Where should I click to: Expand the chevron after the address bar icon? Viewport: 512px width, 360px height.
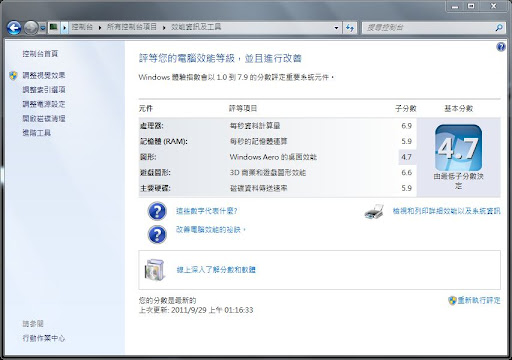pyautogui.click(x=65, y=27)
